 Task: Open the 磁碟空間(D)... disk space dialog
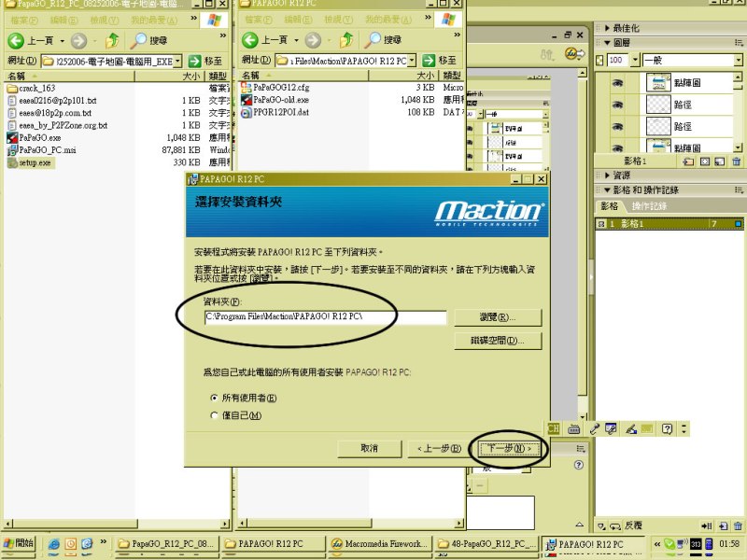point(498,341)
